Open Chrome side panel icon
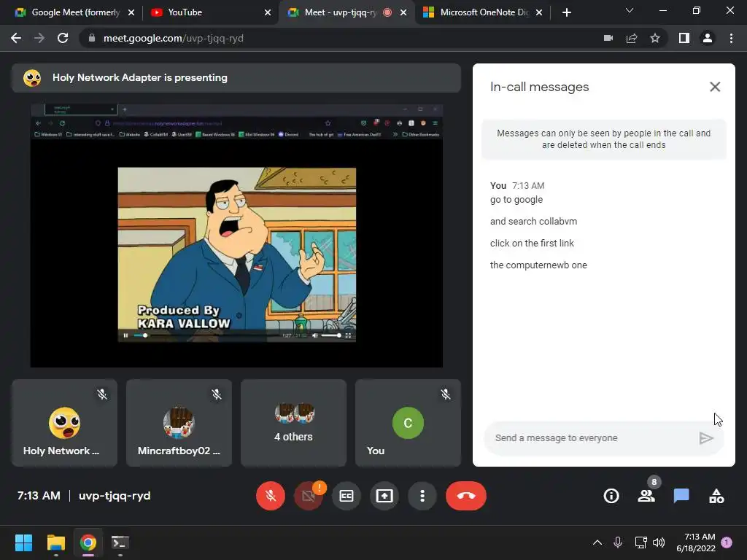The height and width of the screenshot is (560, 747). click(x=684, y=38)
